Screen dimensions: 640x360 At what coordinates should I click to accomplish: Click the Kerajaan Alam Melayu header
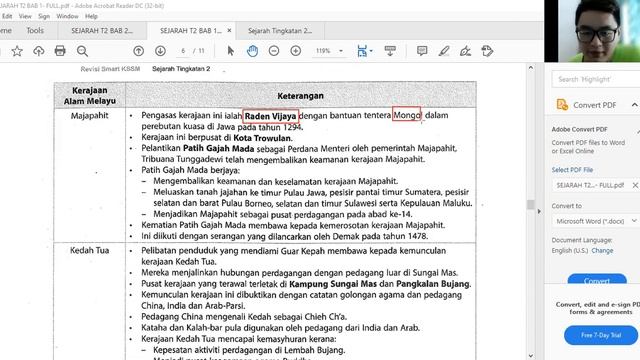pyautogui.click(x=89, y=96)
